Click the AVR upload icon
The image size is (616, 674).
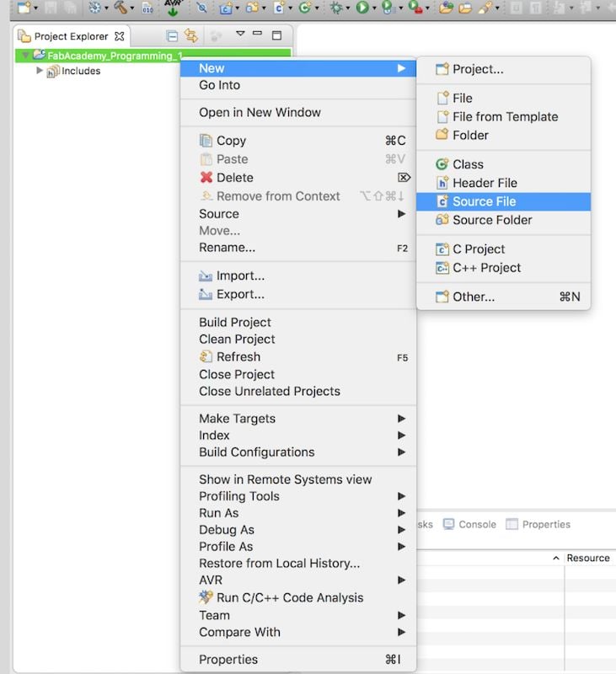click(x=173, y=8)
